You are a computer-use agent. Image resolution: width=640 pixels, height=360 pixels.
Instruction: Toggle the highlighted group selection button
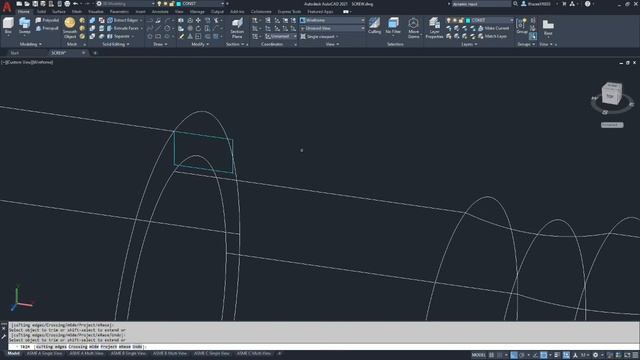click(x=533, y=36)
